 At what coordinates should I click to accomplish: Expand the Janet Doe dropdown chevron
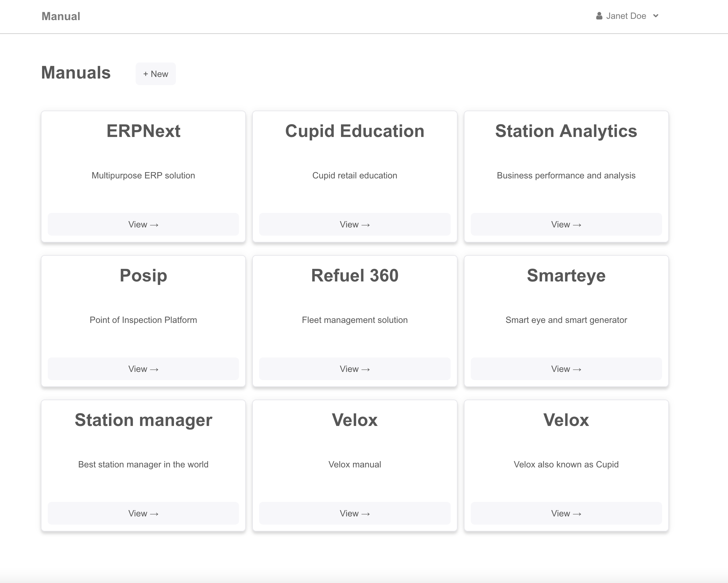click(656, 16)
